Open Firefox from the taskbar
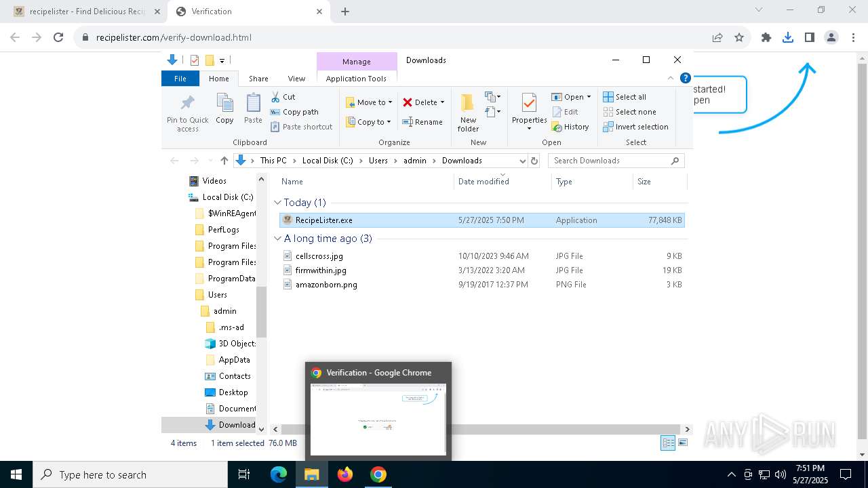The image size is (868, 488). [345, 474]
